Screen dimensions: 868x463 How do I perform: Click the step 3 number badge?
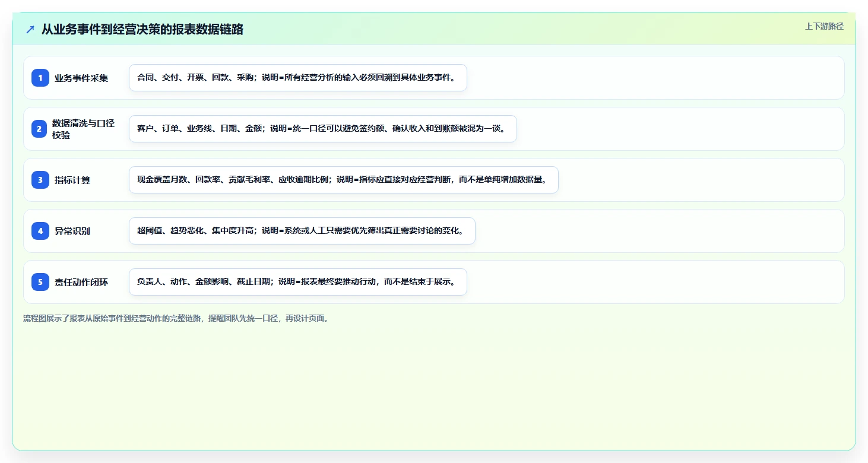tap(40, 180)
